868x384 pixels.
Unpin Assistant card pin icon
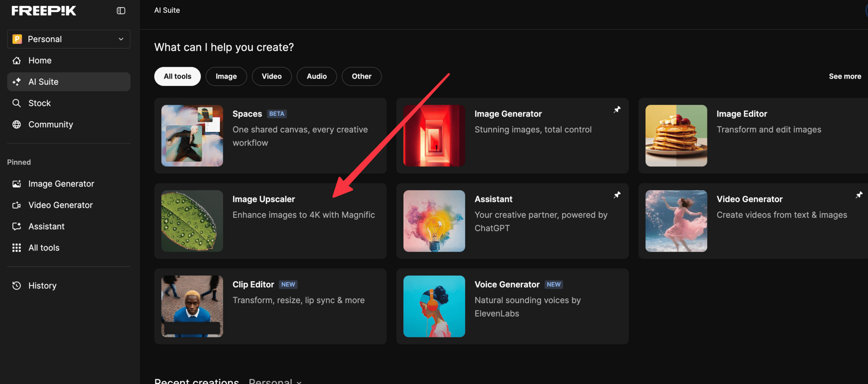coord(617,195)
